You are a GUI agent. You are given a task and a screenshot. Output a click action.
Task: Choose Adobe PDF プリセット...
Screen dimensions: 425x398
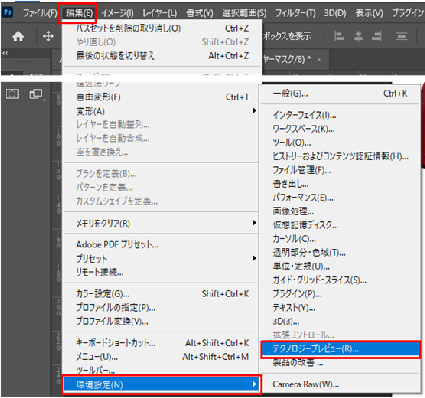coord(162,245)
